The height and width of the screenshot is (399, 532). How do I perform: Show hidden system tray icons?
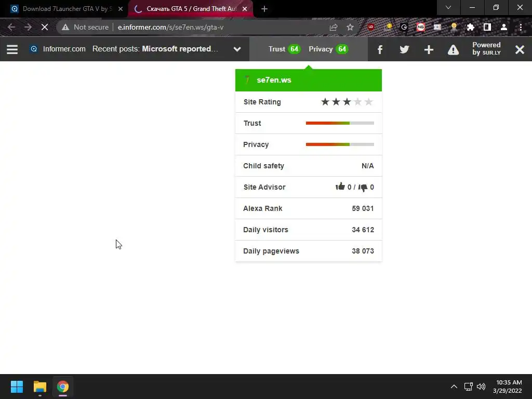454,387
